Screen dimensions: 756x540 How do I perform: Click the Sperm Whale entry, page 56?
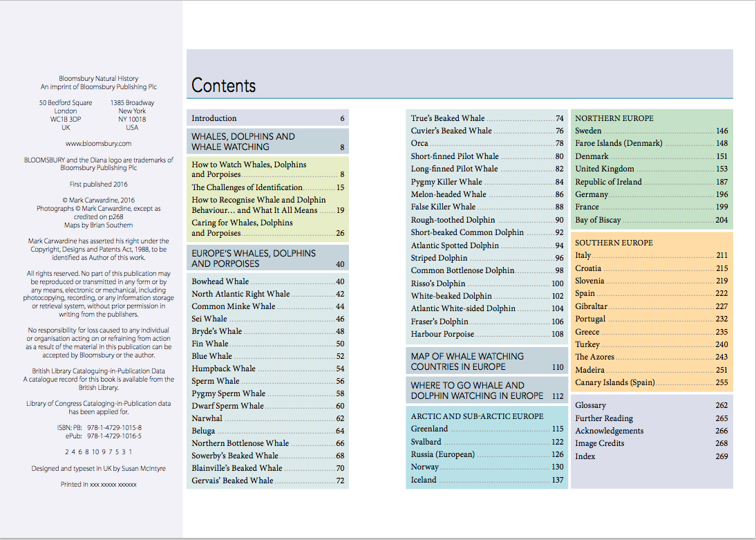click(267, 381)
